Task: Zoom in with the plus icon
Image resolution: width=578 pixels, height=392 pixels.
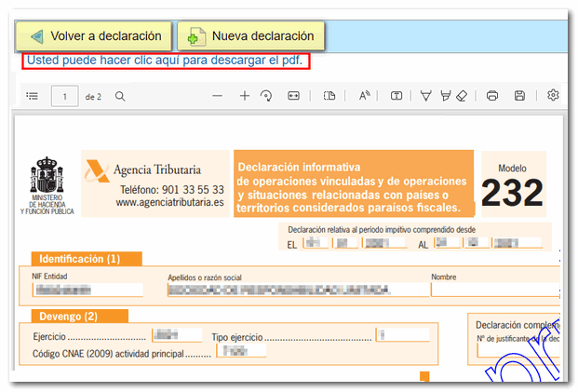Action: 245,96
